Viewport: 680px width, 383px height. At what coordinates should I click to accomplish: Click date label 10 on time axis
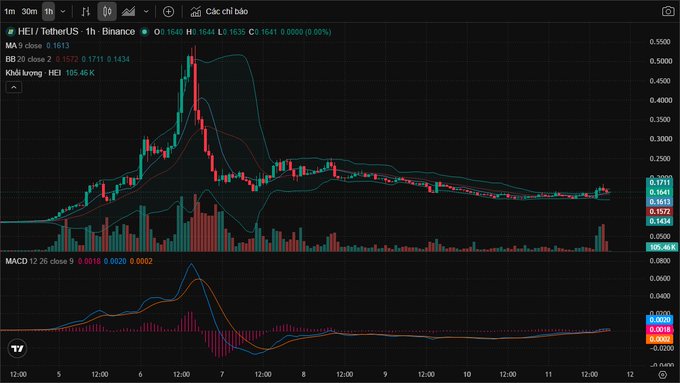[467, 374]
